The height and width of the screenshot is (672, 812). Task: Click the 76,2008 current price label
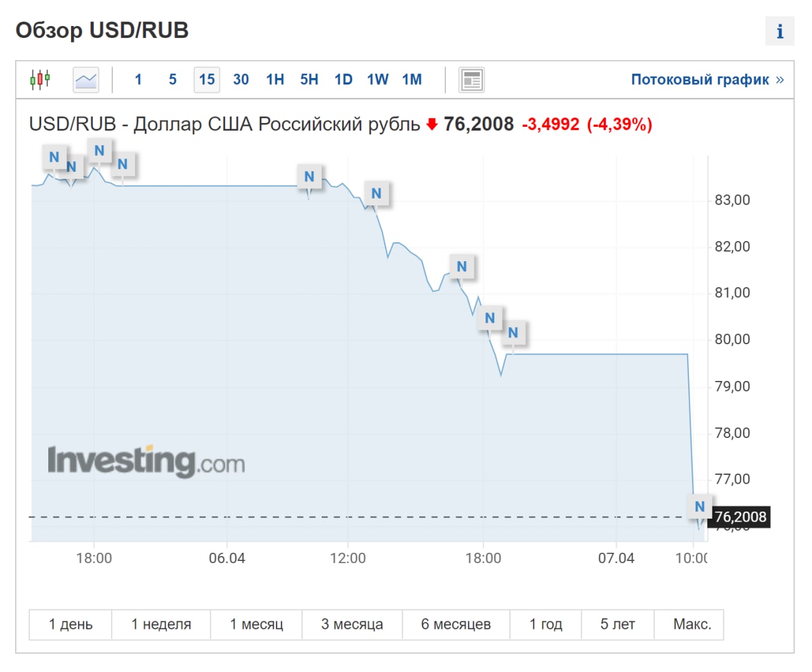coord(740,517)
